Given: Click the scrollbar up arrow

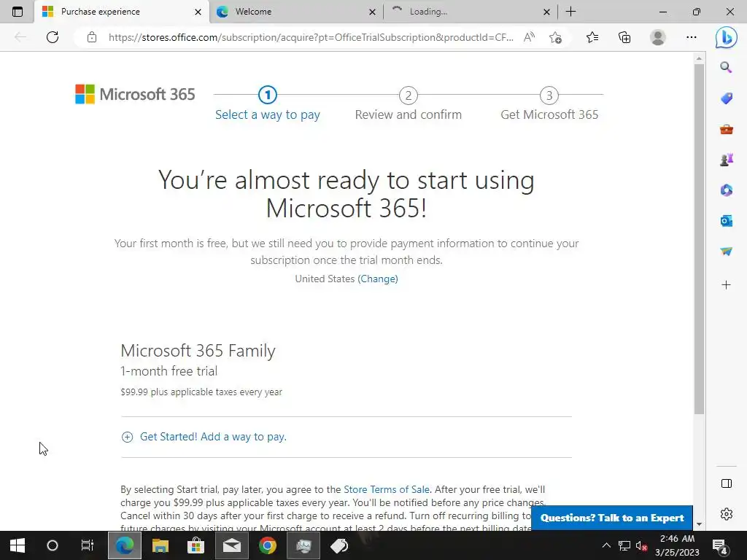Looking at the screenshot, I should (699, 58).
